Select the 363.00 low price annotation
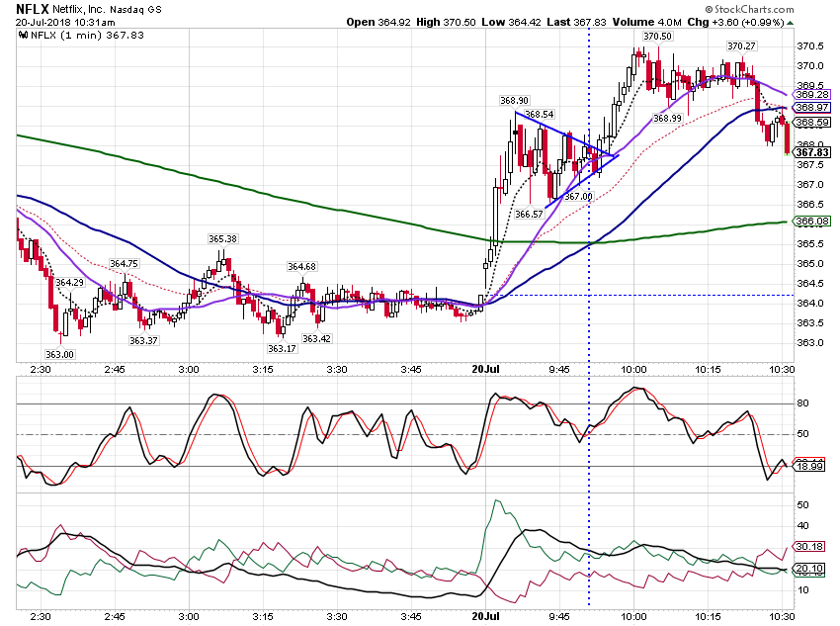Screen dimensions: 840x626 [x=59, y=354]
